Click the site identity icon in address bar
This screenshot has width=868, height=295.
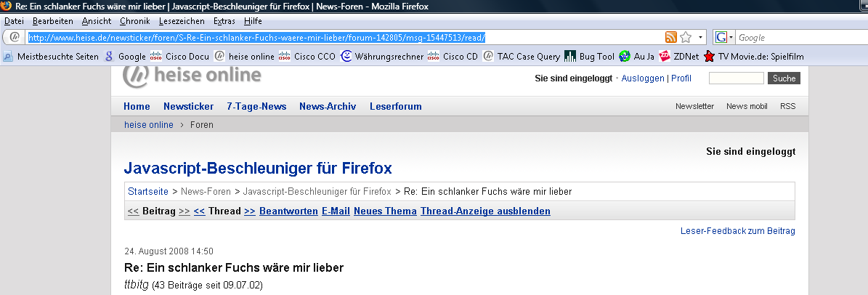coord(15,38)
